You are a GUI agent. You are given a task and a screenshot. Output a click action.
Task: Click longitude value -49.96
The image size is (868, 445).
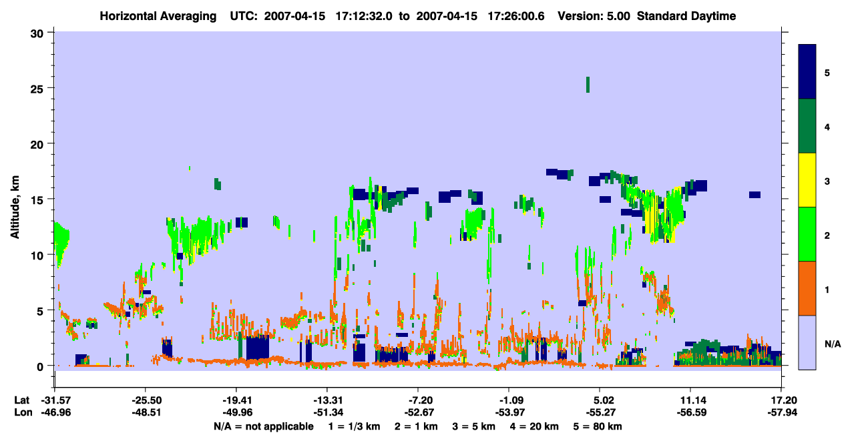pyautogui.click(x=236, y=412)
